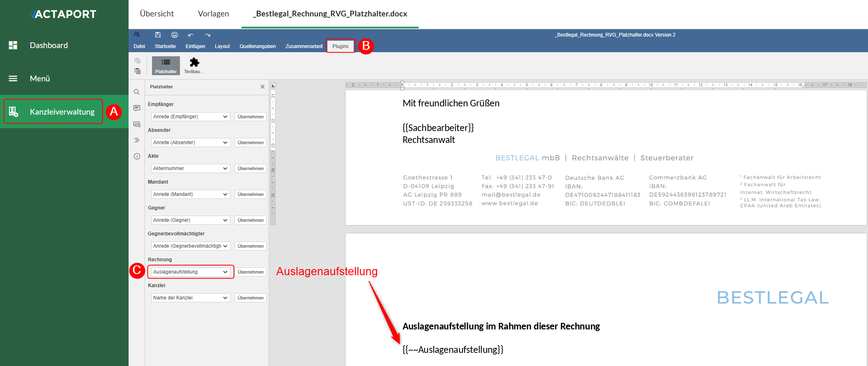The width and height of the screenshot is (868, 366).
Task: Click the footer text 'www.bestlegal.de'
Action: point(510,203)
